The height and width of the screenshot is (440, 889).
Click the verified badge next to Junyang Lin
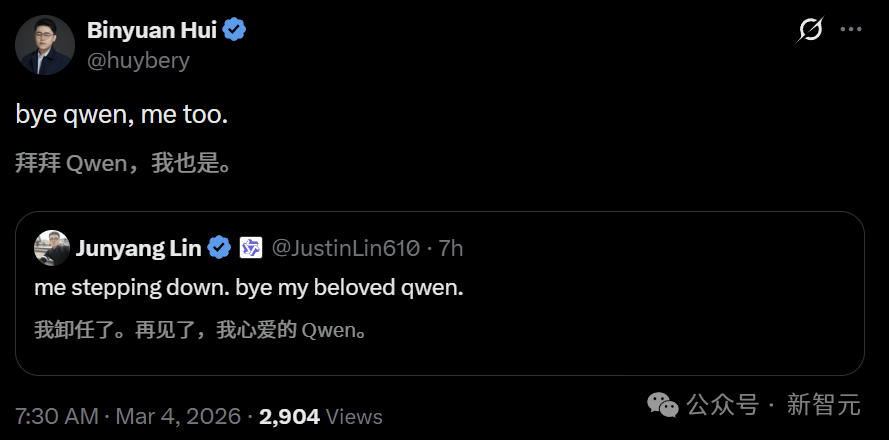tap(220, 248)
